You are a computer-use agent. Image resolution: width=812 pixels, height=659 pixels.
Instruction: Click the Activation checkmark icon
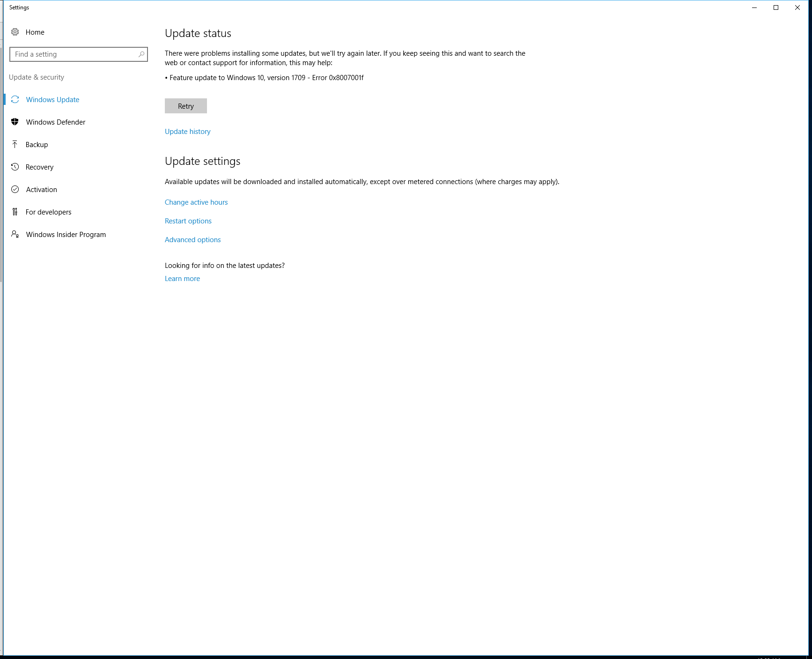15,189
